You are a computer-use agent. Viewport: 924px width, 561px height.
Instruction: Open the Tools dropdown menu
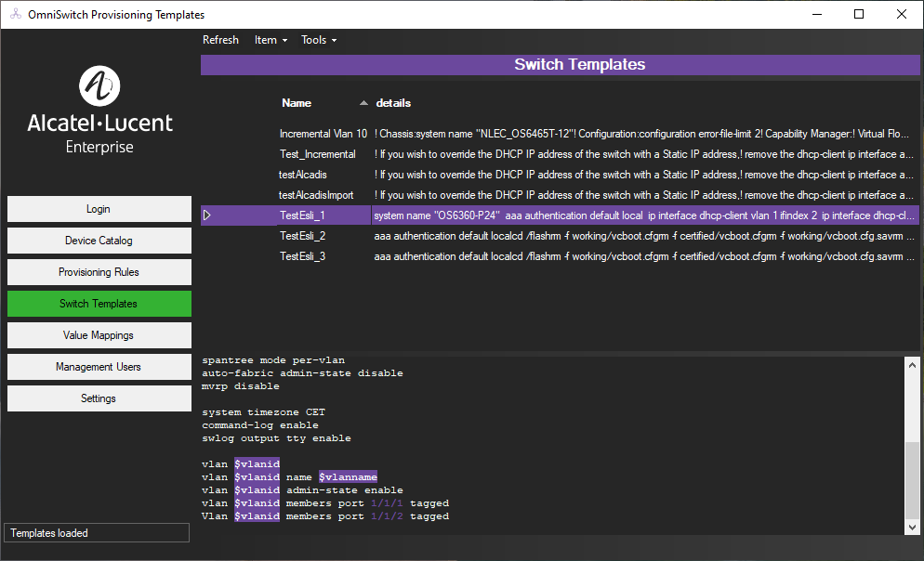click(x=319, y=40)
